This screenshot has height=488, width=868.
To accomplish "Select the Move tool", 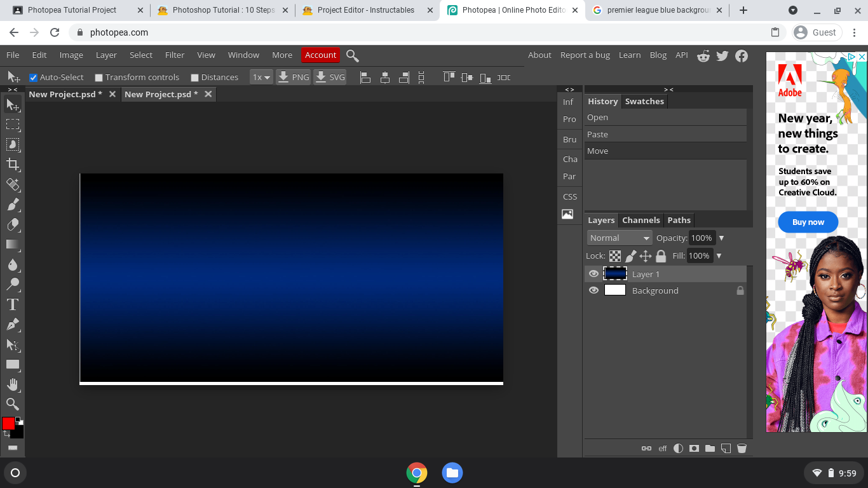I will click(x=13, y=105).
